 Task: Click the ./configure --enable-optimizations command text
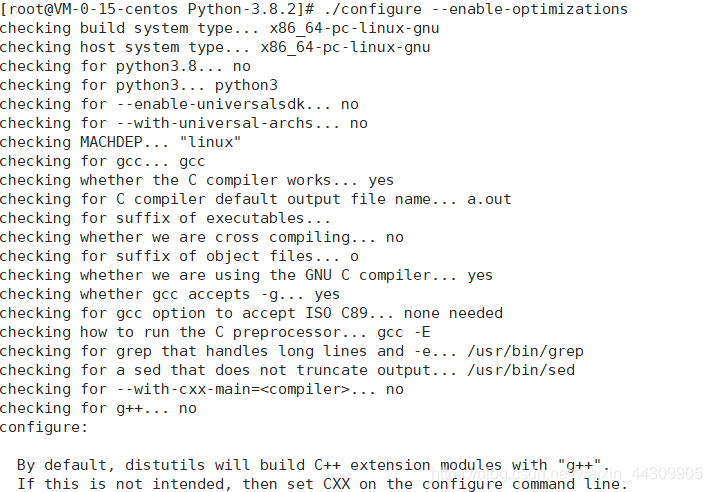tap(476, 9)
